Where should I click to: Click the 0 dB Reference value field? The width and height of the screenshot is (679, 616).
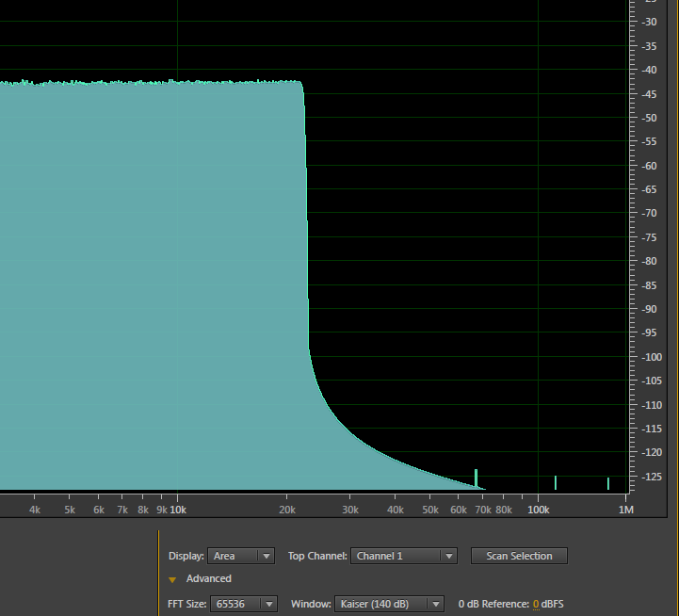click(536, 604)
